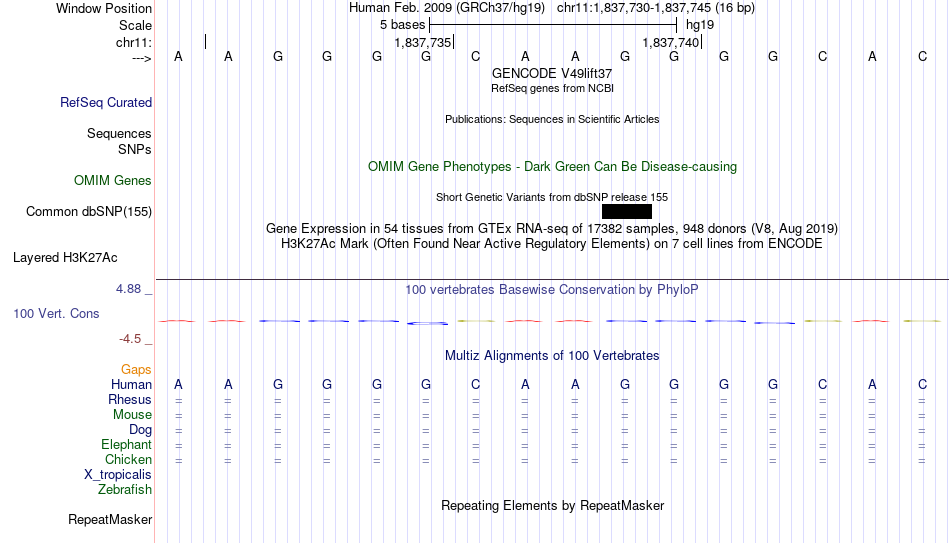Select the Layered H3K27Ac track label

[65, 258]
